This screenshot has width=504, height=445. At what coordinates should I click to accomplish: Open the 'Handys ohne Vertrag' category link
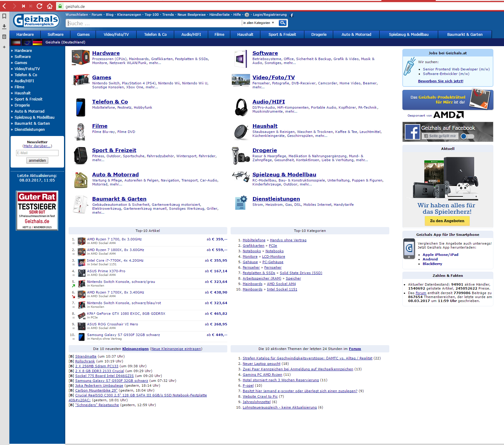pyautogui.click(x=288, y=240)
